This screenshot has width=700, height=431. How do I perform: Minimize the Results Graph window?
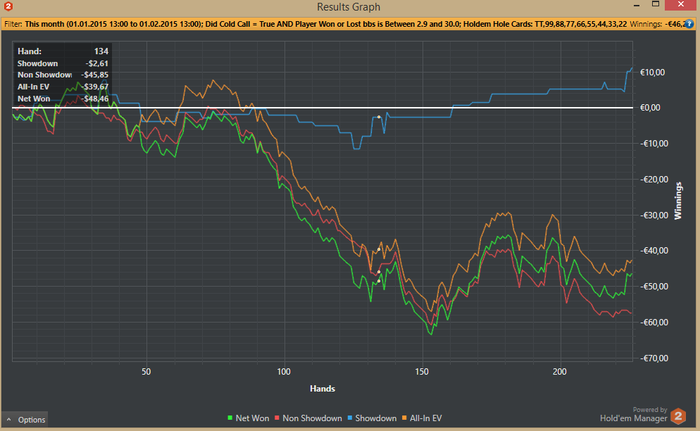pyautogui.click(x=637, y=5)
